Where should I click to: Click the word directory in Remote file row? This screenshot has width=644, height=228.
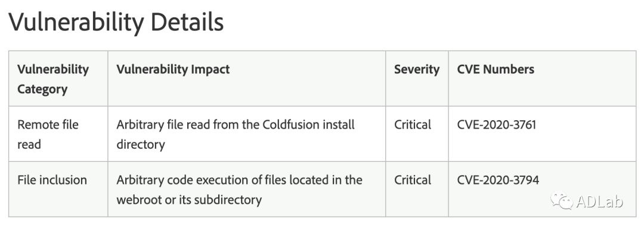pyautogui.click(x=141, y=145)
